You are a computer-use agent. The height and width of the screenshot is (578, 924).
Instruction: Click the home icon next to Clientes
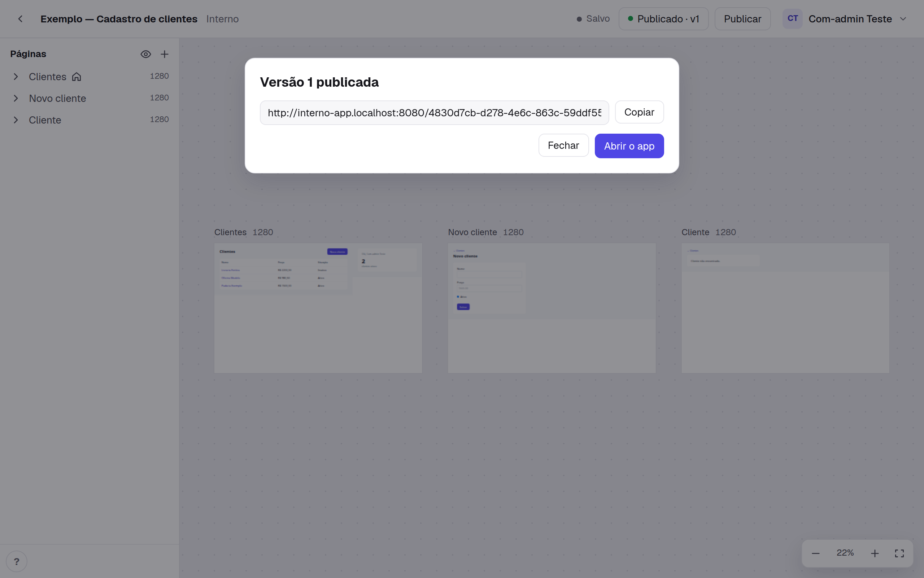(x=77, y=77)
